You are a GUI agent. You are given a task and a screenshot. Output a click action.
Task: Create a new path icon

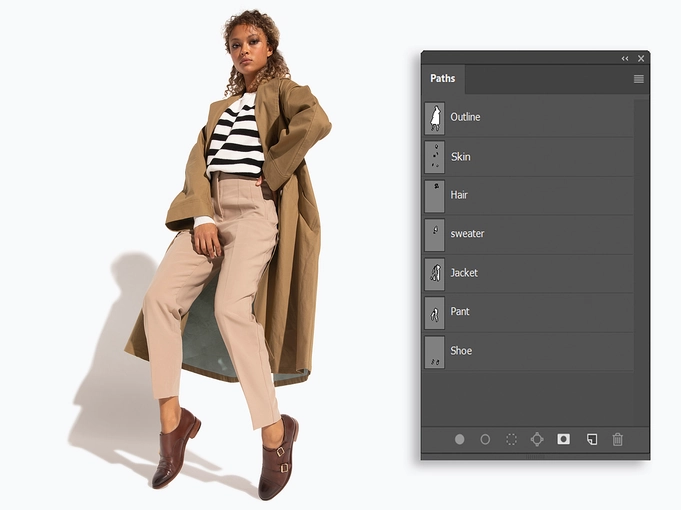click(x=591, y=439)
